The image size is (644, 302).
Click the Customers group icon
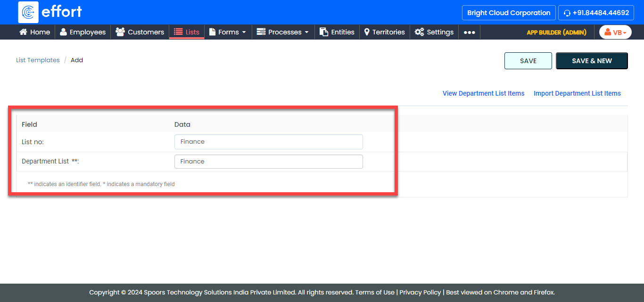tap(120, 32)
